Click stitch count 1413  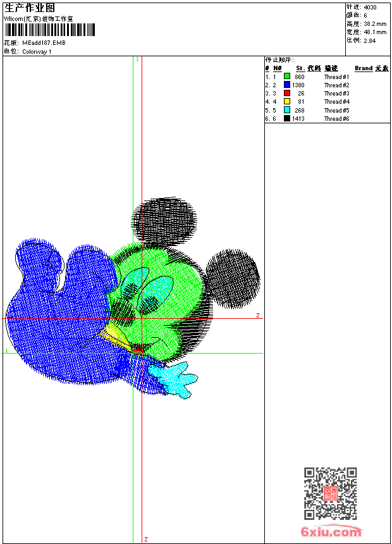click(298, 119)
